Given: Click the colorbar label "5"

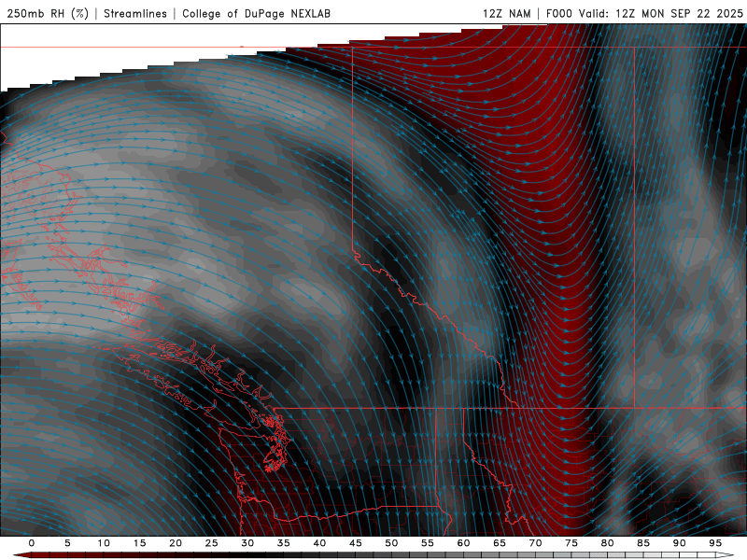Looking at the screenshot, I should tap(67, 543).
